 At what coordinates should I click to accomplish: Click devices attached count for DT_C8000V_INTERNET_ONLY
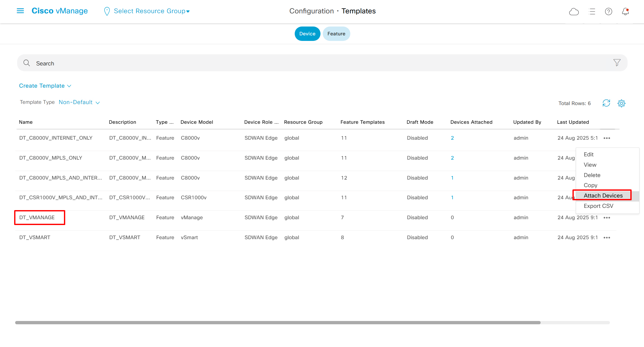452,138
